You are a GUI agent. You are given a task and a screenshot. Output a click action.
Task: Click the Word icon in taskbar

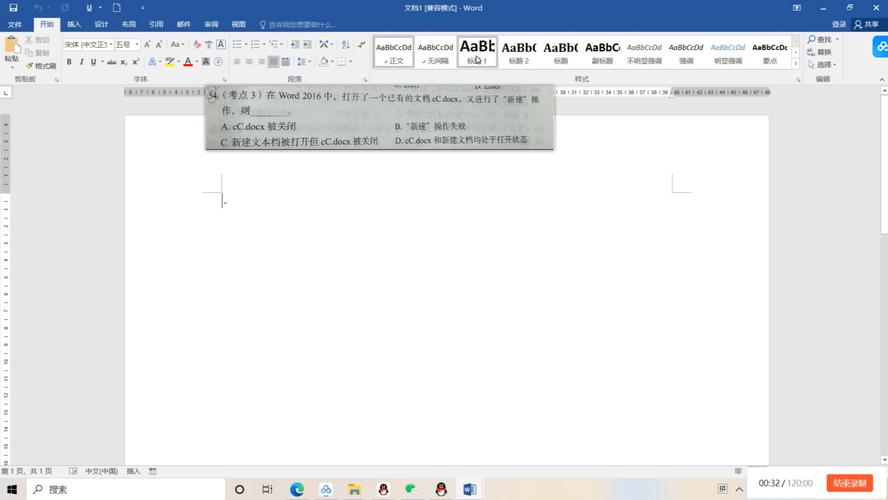click(x=469, y=489)
